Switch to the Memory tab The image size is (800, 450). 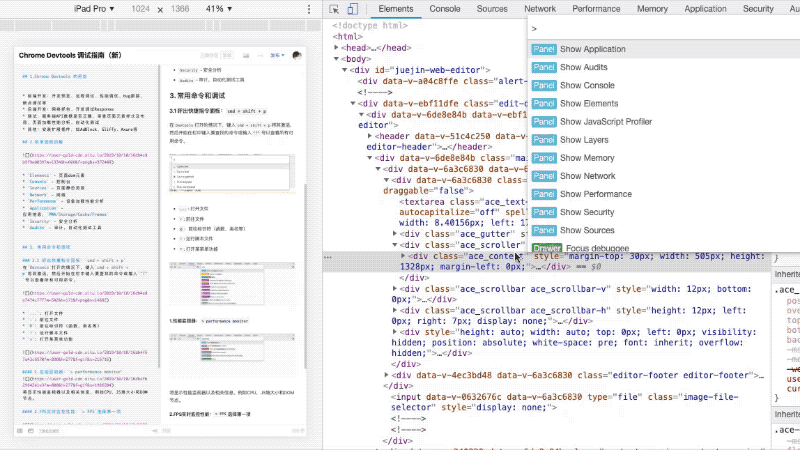[652, 9]
